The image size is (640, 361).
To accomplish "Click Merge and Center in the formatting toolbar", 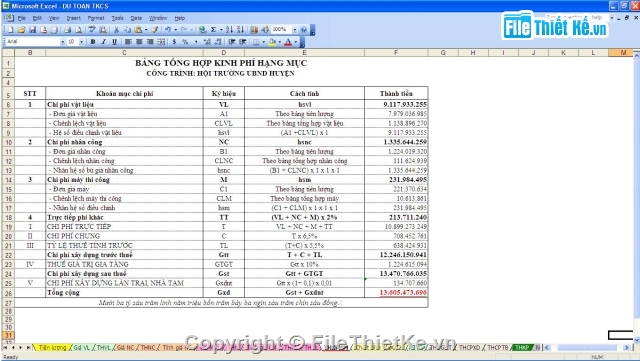I will [x=161, y=42].
